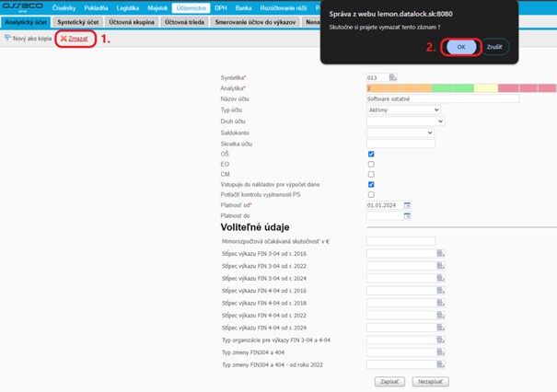
Task: Uncheck the OŠ checkbox
Action: 371,154
